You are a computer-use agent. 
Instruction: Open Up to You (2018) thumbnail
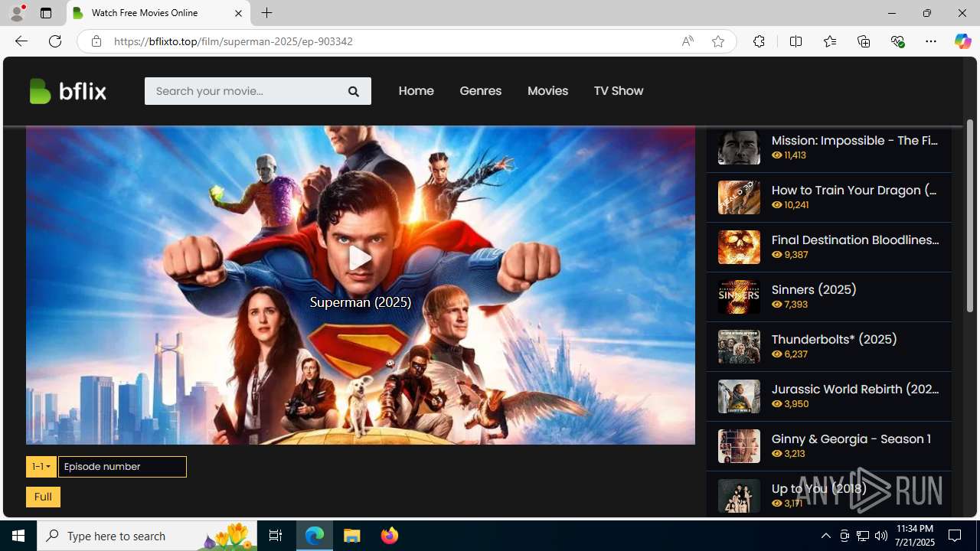739,495
